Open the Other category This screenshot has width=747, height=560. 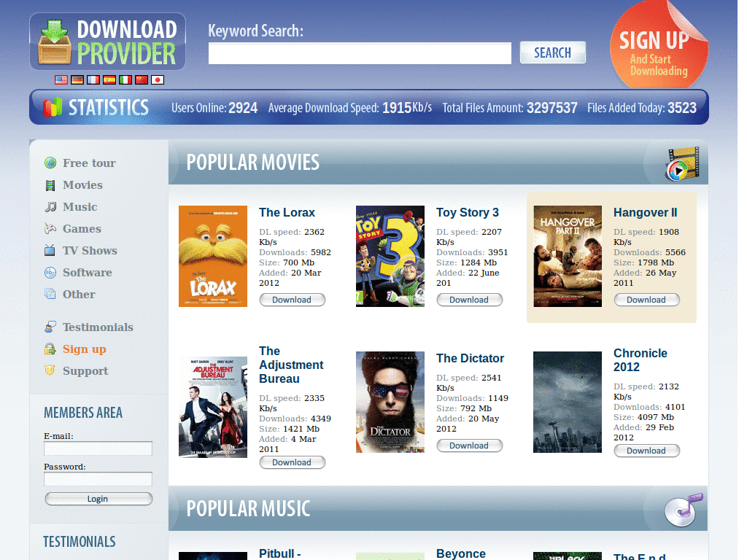[x=79, y=295]
